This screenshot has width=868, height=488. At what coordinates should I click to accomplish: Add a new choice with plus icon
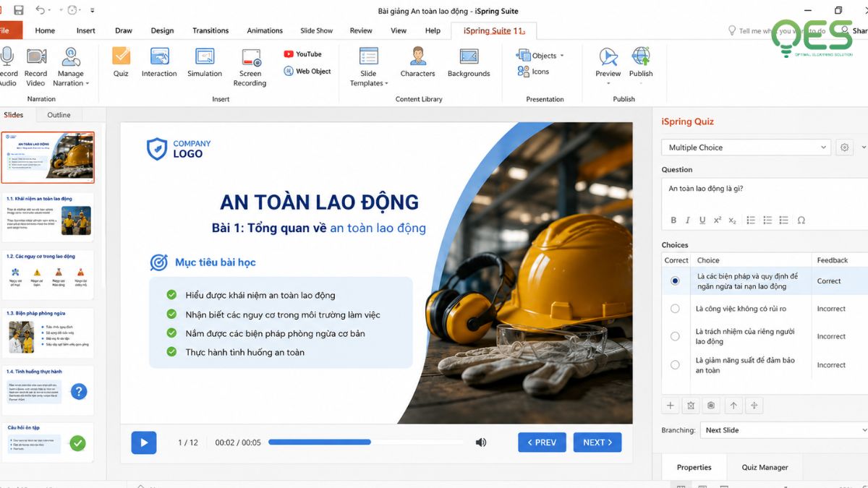(x=670, y=406)
